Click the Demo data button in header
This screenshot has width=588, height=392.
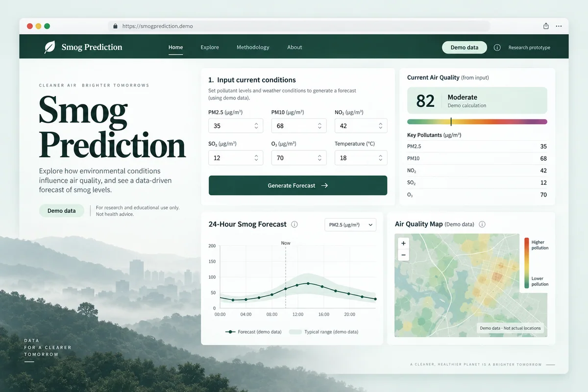(x=465, y=48)
